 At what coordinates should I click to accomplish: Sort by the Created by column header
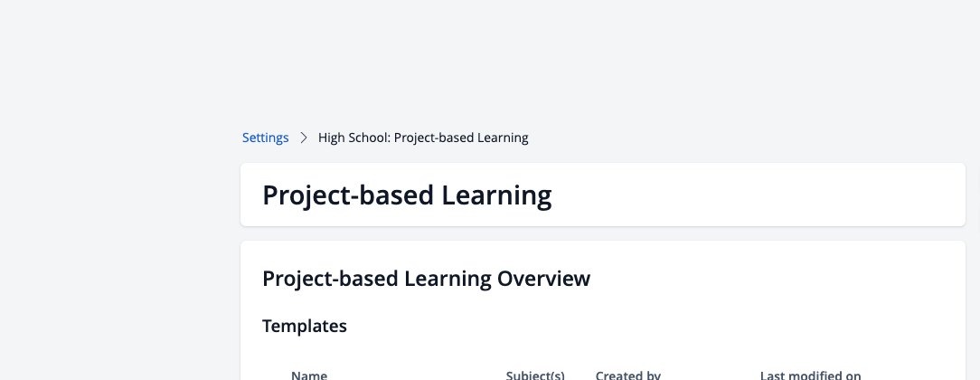coord(628,375)
